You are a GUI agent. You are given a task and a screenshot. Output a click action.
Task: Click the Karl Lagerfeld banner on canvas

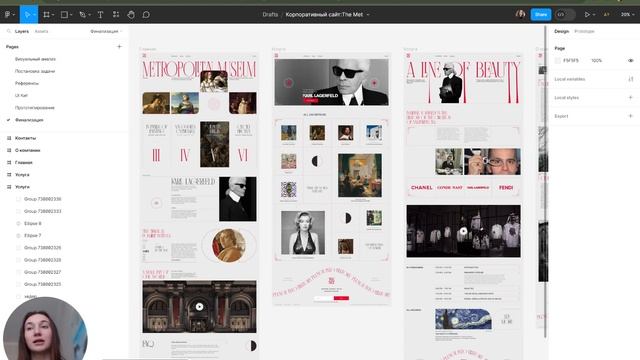click(331, 82)
